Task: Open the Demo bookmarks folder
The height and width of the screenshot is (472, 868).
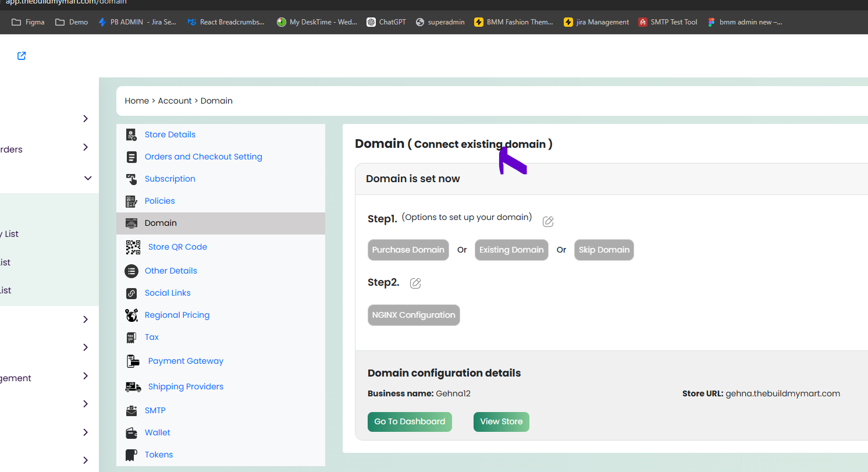Action: (x=72, y=22)
